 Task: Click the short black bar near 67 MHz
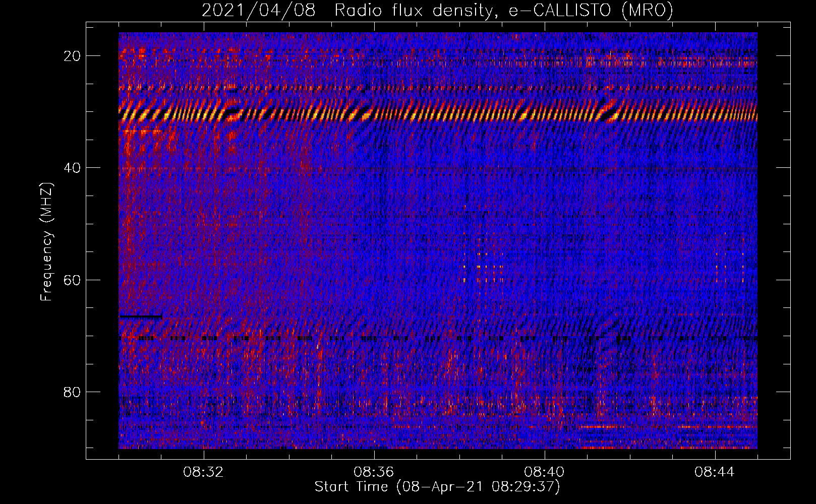[140, 317]
